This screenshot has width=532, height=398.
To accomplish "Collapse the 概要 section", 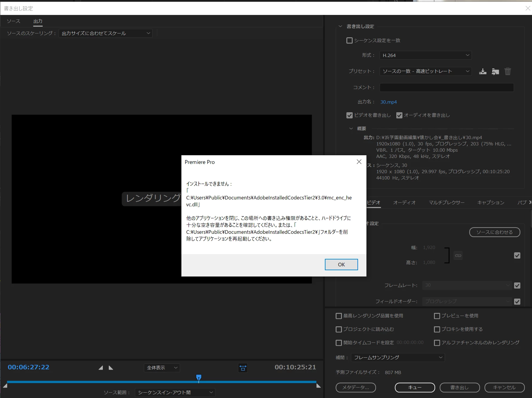I will click(351, 129).
